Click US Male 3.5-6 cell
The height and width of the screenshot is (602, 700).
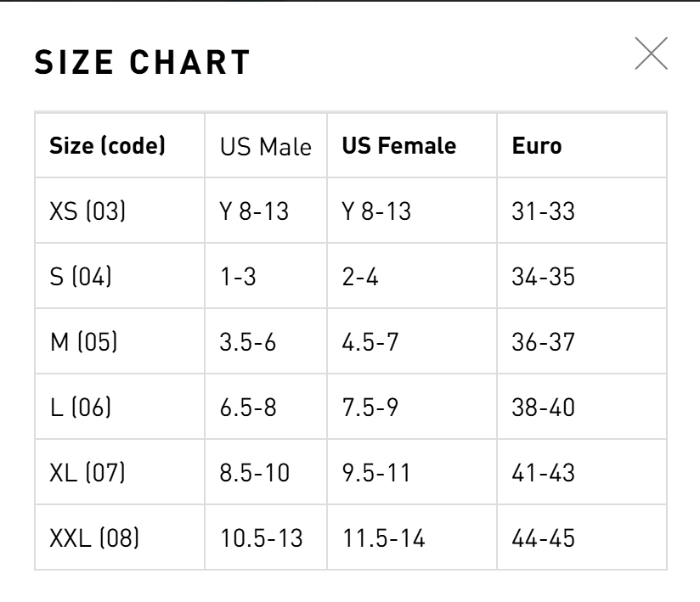click(248, 342)
